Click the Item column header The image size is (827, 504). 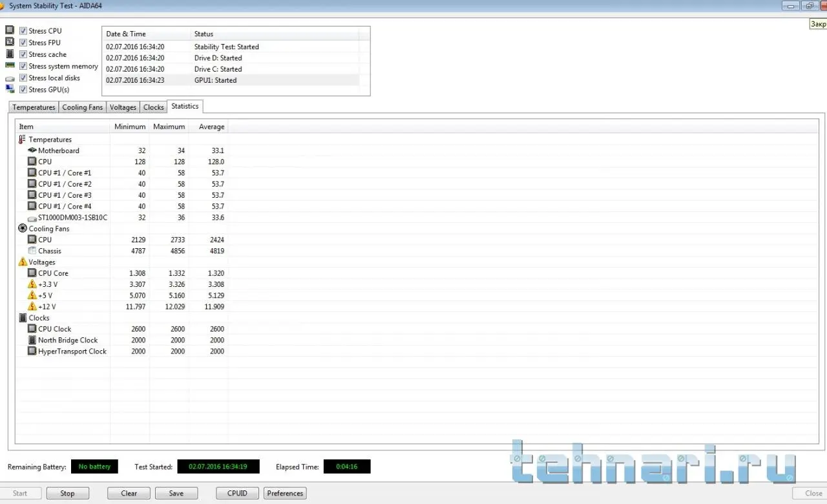click(x=63, y=127)
